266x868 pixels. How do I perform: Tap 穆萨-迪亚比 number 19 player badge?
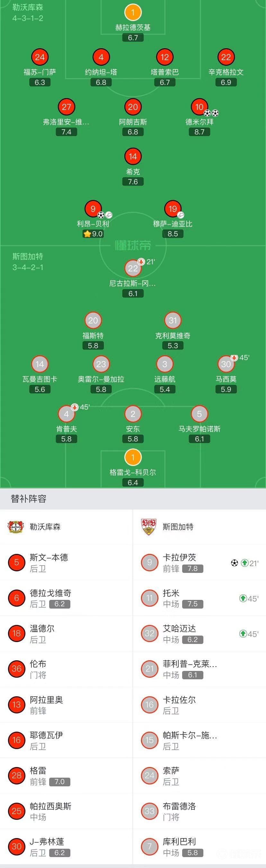click(173, 209)
